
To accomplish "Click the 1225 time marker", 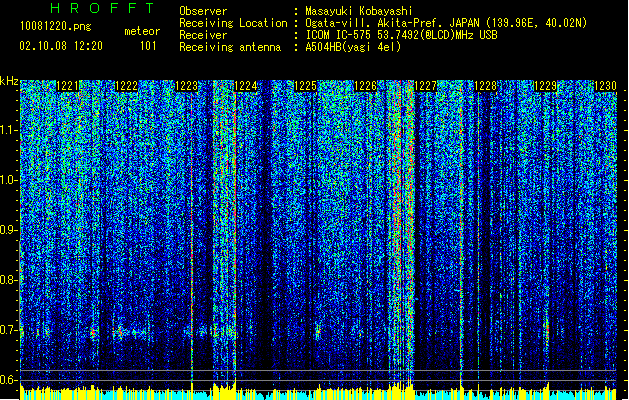I will (x=306, y=86).
